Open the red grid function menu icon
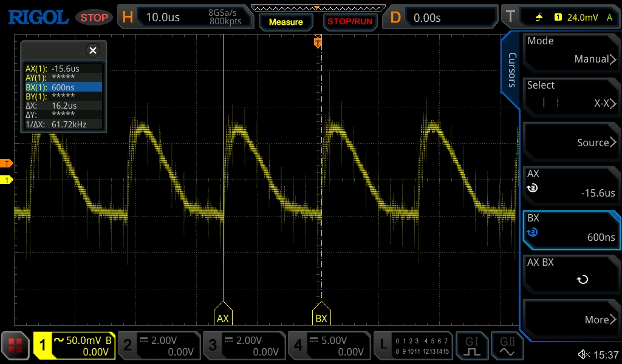622x364 pixels. pos(15,346)
